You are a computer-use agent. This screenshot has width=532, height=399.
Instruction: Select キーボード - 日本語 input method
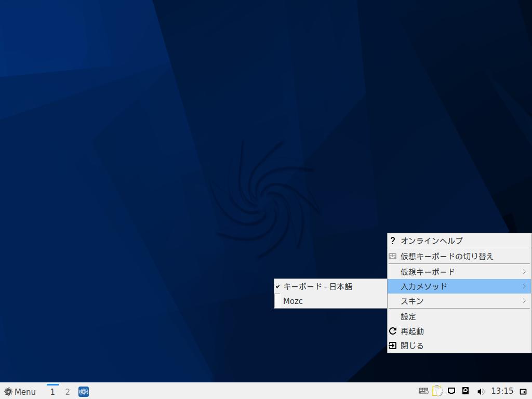pyautogui.click(x=317, y=286)
